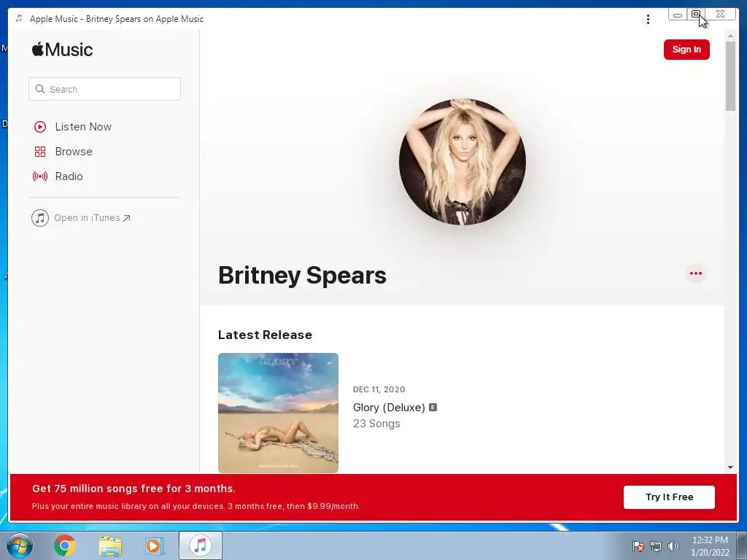Click the speaker volume tray icon
The image size is (747, 560).
673,545
